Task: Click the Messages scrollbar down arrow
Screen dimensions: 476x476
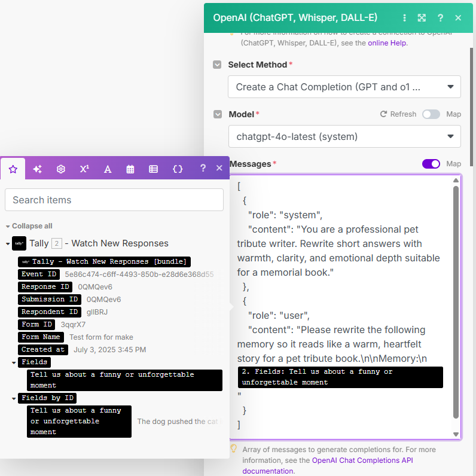Action: tap(456, 434)
